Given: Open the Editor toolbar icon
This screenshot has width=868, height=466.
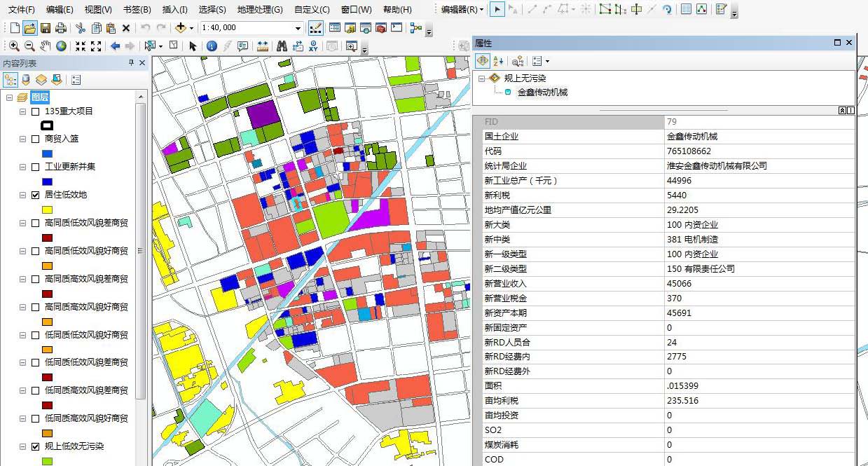Looking at the screenshot, I should (315, 28).
